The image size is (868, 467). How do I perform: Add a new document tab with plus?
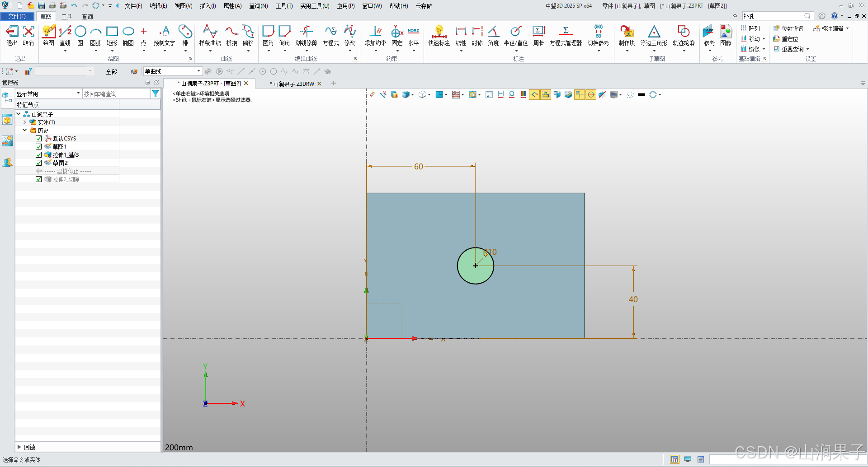click(x=334, y=83)
